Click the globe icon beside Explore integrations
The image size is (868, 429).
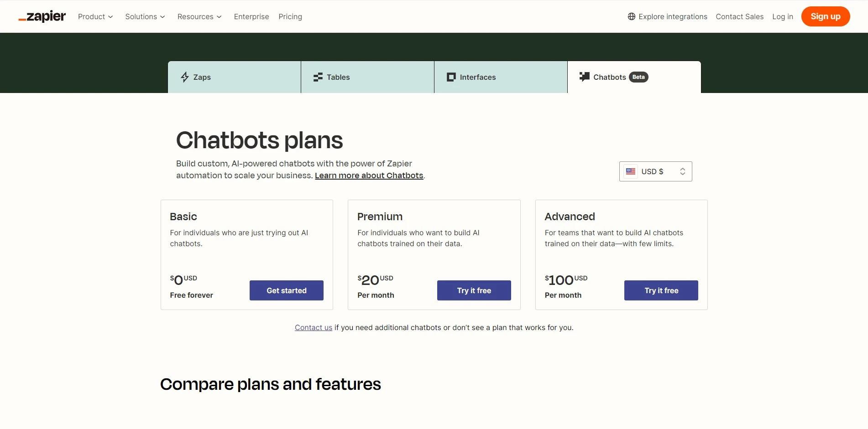(632, 16)
